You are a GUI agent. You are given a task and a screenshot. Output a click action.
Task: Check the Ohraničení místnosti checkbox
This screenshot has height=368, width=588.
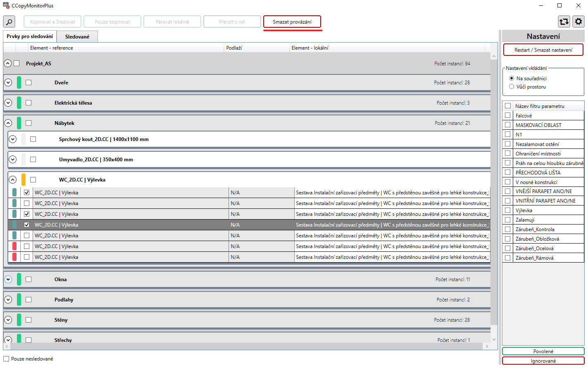[x=508, y=153]
